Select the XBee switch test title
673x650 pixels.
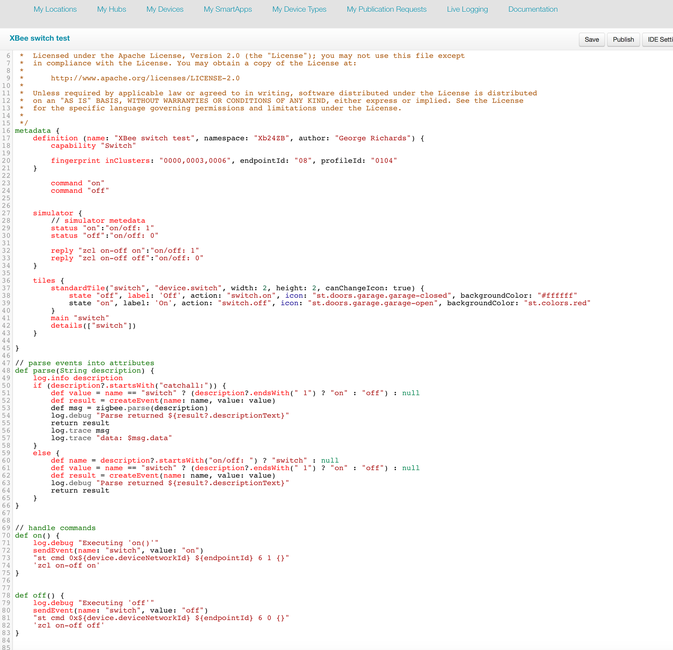[40, 38]
